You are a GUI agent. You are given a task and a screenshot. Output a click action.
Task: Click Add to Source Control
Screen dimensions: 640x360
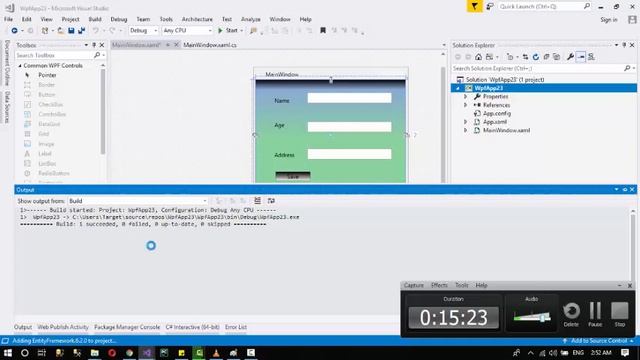tap(598, 341)
